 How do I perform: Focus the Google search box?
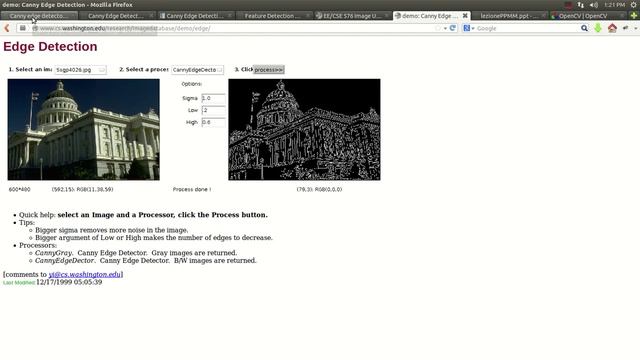click(527, 29)
